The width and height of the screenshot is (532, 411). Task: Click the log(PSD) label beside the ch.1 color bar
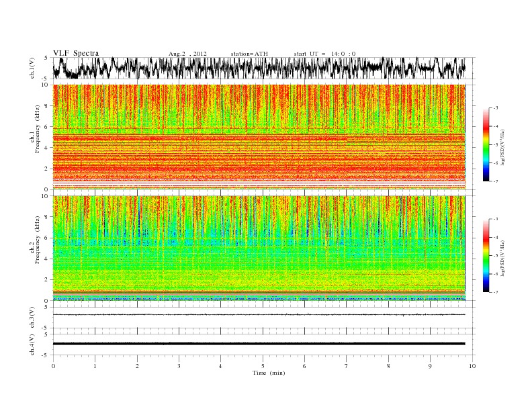point(502,146)
